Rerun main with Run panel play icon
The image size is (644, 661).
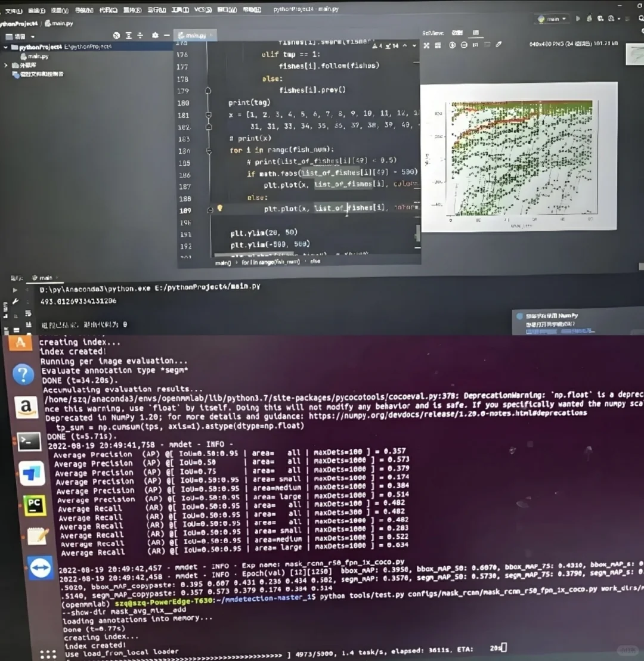[15, 290]
